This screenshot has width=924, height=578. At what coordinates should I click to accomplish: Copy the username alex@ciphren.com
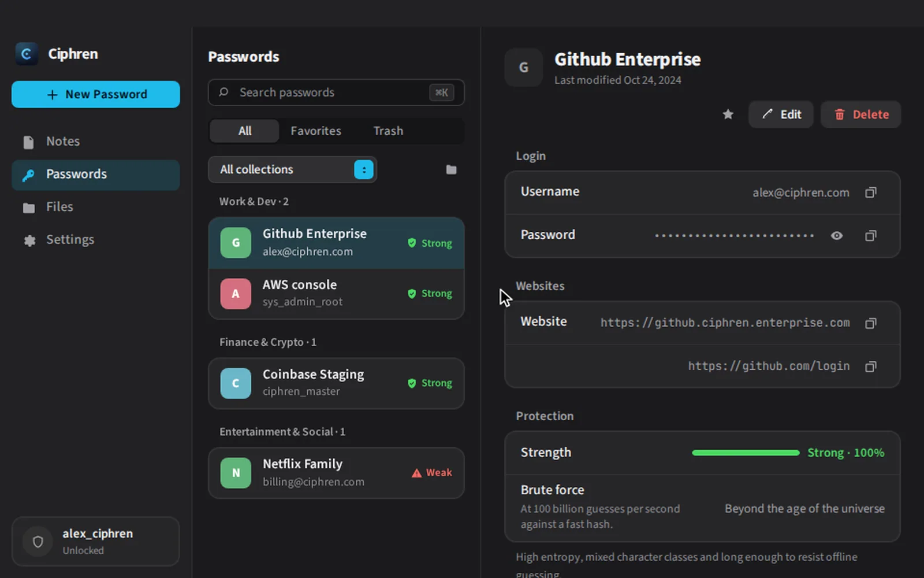point(870,192)
